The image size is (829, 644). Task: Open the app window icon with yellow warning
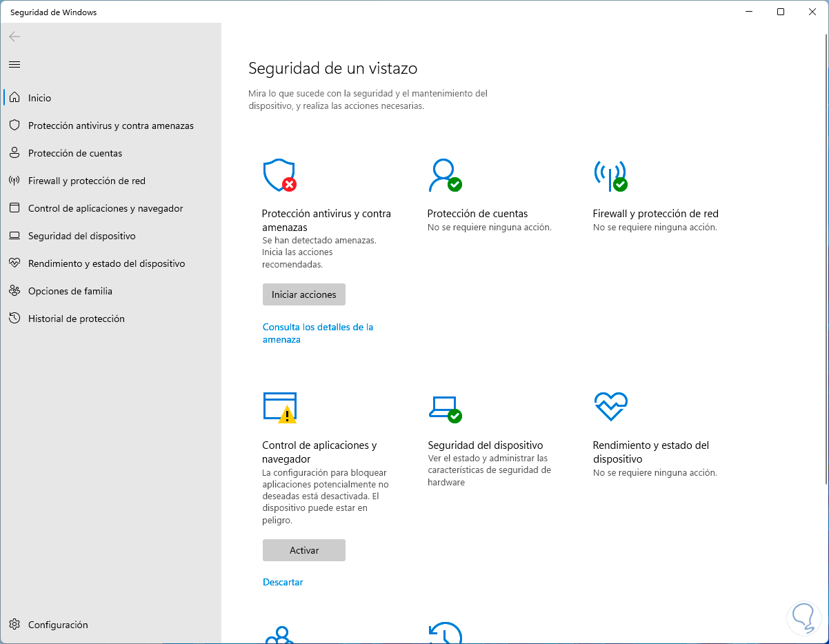tap(280, 407)
